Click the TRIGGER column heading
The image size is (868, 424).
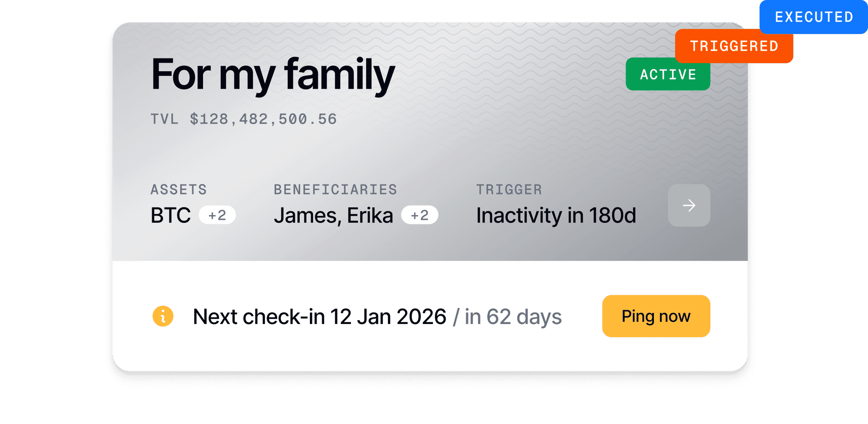pyautogui.click(x=509, y=189)
